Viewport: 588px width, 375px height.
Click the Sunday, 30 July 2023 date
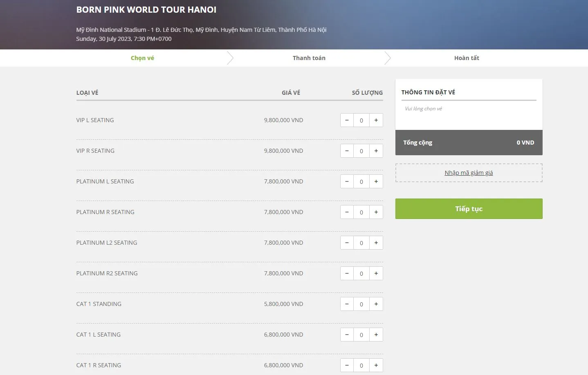click(x=124, y=39)
